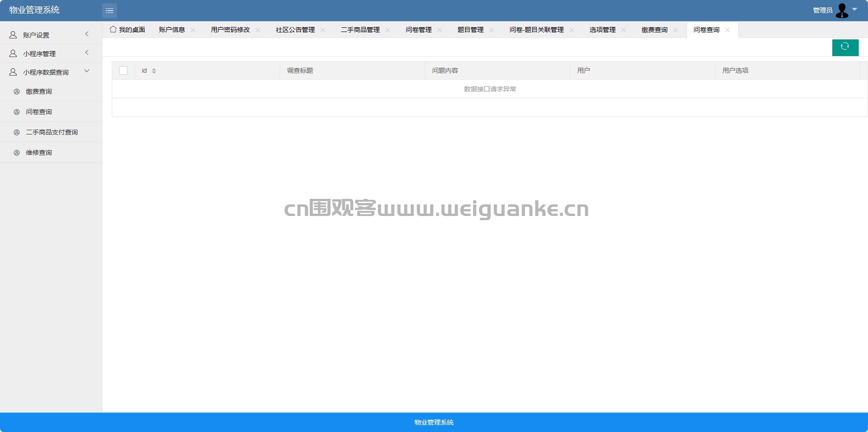Click the id column sort arrows
This screenshot has width=868, height=432.
tap(154, 71)
